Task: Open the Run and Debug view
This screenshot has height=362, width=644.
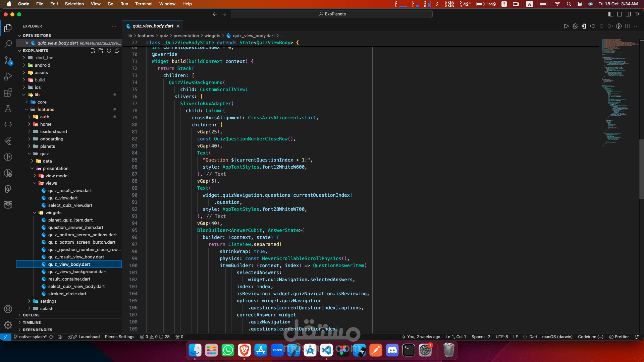Action: click(8, 77)
